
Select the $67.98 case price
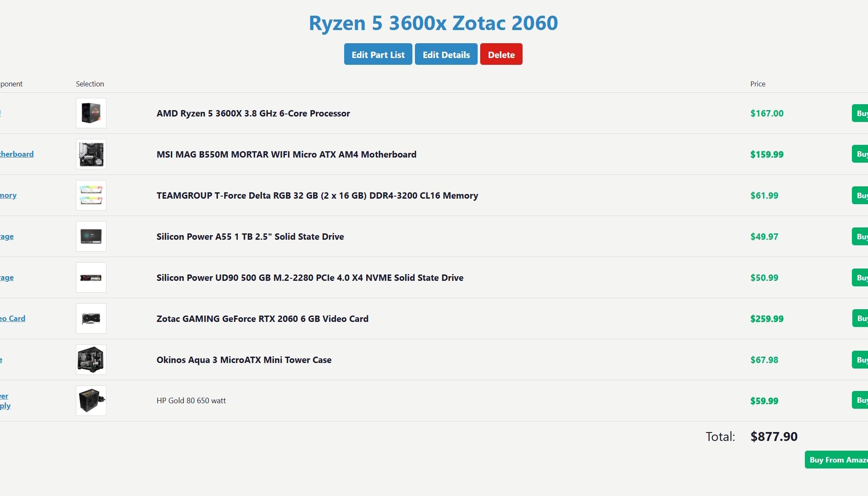764,360
